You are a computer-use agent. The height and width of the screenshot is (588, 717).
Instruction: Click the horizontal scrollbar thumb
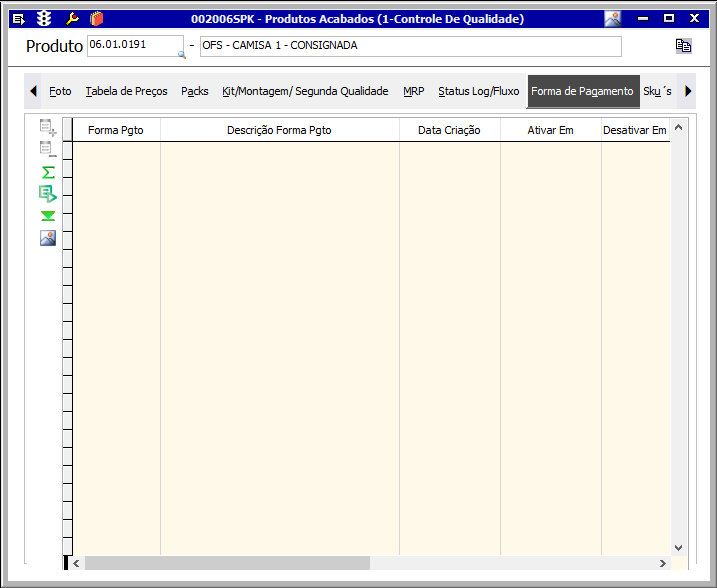pos(227,563)
